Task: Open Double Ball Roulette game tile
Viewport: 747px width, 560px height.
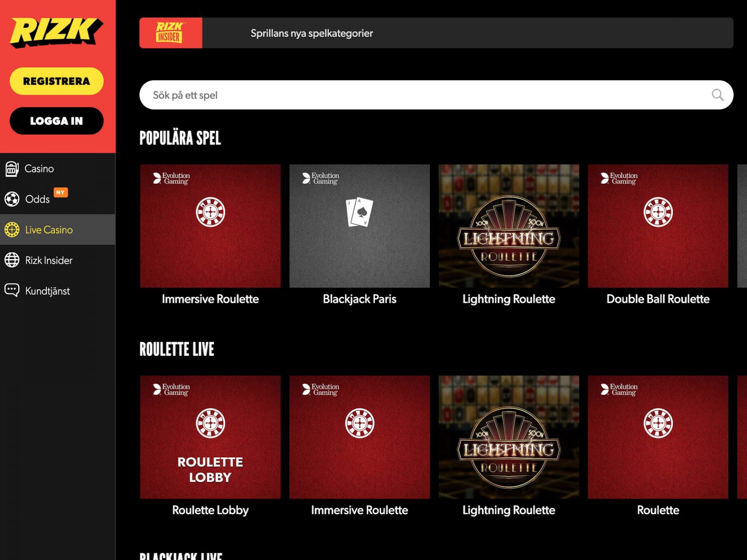Action: (x=658, y=226)
